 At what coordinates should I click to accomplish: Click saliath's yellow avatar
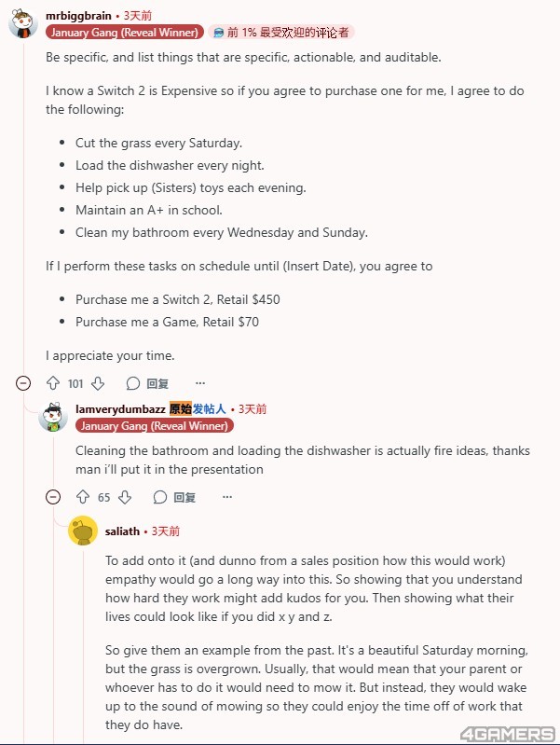point(83,531)
